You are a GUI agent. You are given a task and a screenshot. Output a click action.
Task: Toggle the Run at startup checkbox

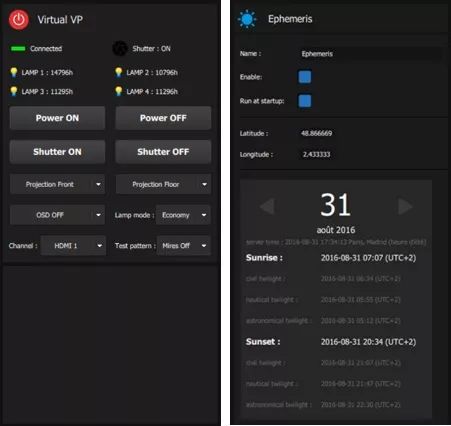[x=305, y=101]
